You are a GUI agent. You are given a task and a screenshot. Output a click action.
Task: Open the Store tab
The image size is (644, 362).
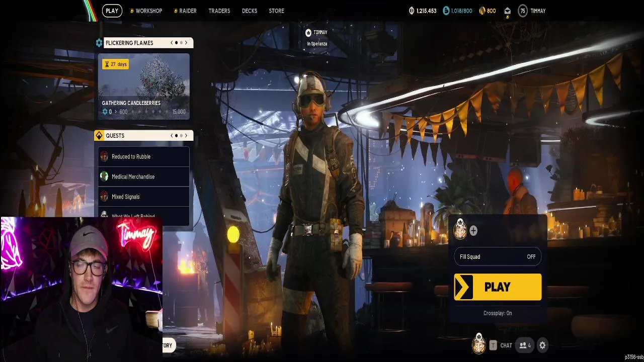click(x=276, y=11)
